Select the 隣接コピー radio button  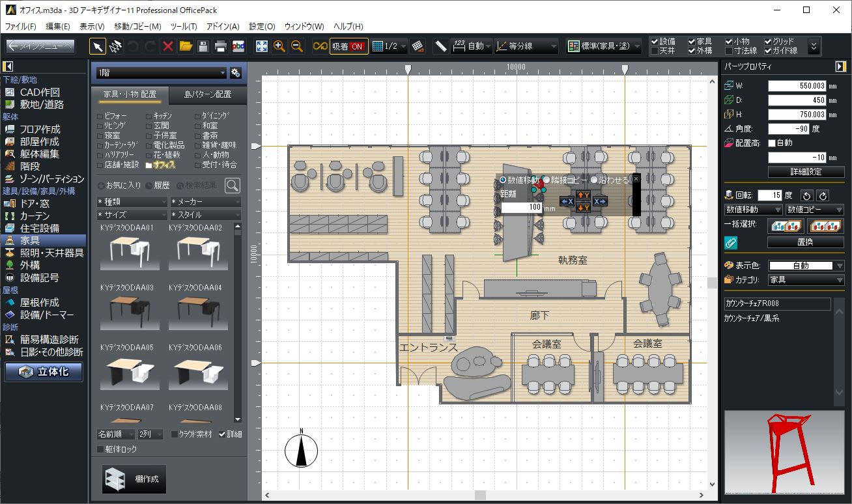point(547,180)
